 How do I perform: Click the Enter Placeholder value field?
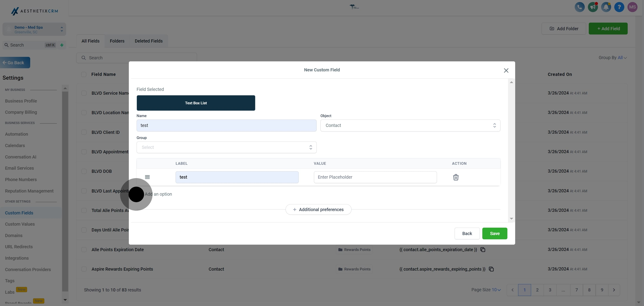pos(375,177)
